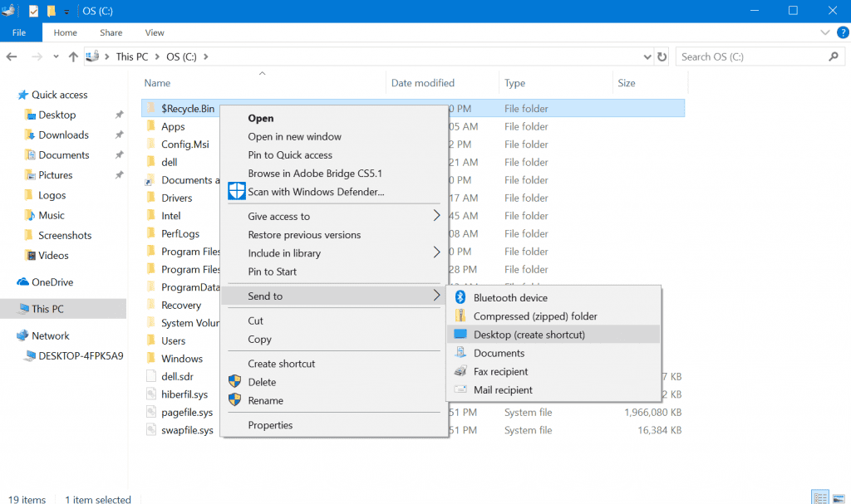Switch to the Share ribbon tab
Image resolution: width=851 pixels, height=504 pixels.
(x=111, y=32)
